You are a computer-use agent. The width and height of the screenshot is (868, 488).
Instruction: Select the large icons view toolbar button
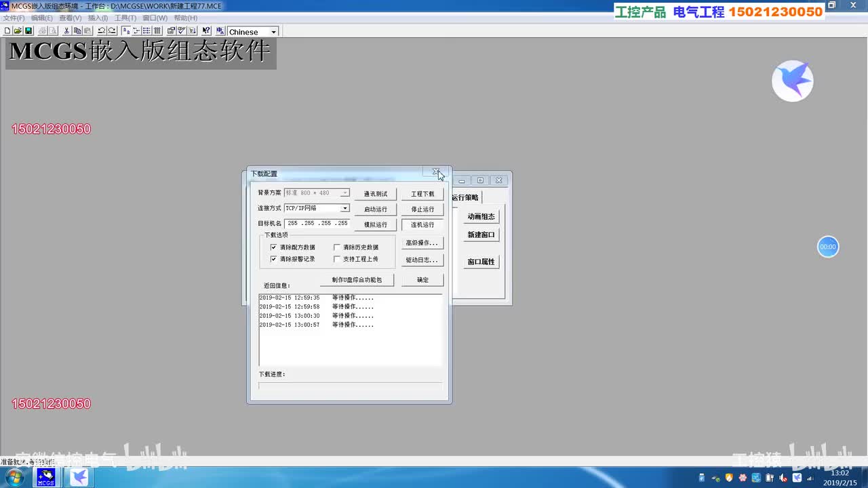coord(126,31)
